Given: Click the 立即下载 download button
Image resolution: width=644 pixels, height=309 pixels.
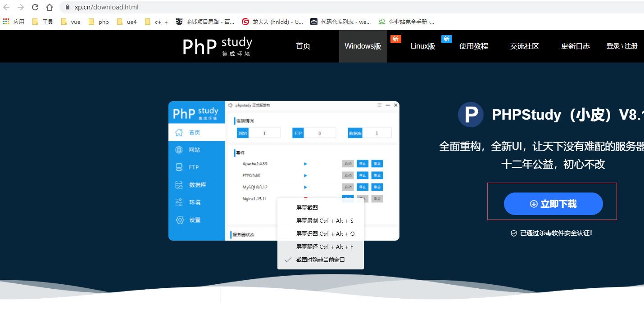Looking at the screenshot, I should point(553,204).
